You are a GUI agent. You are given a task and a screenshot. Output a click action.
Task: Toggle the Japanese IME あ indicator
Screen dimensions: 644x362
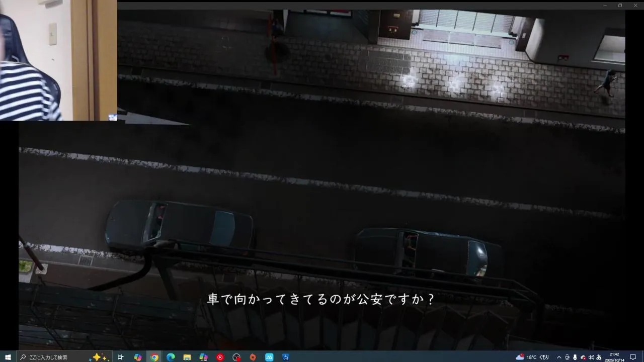(599, 357)
